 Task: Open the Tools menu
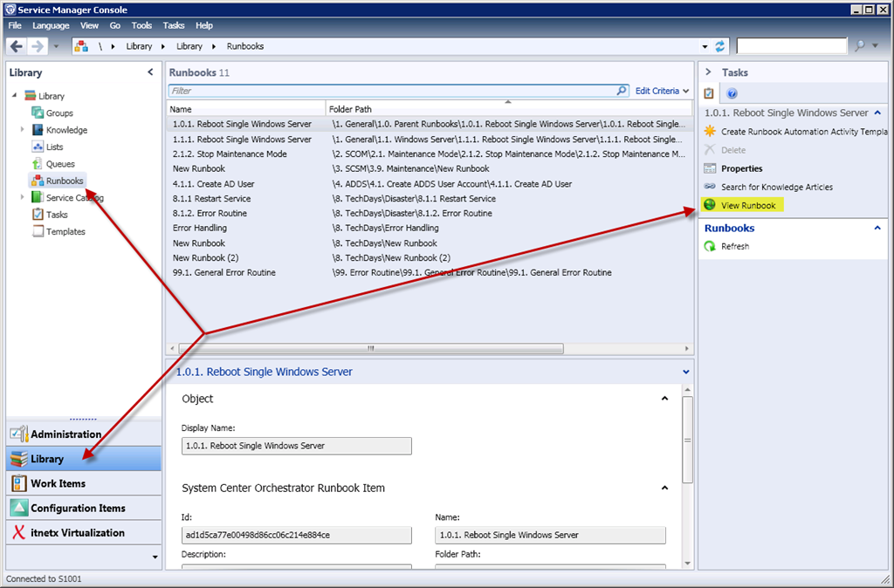(141, 26)
